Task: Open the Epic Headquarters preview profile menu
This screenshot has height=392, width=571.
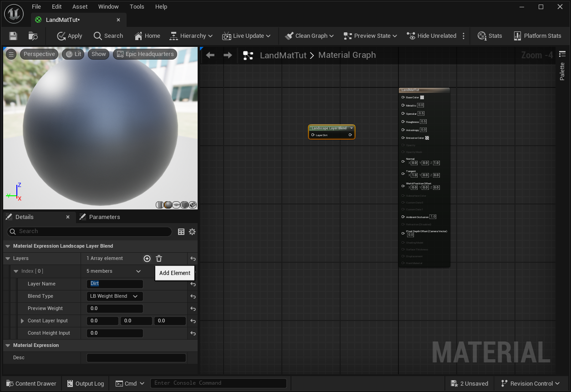Action: click(x=145, y=54)
